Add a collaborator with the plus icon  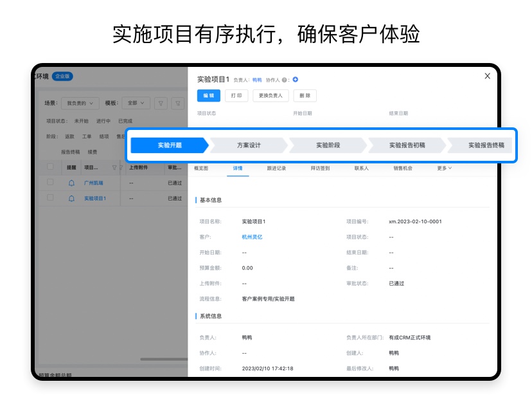295,80
